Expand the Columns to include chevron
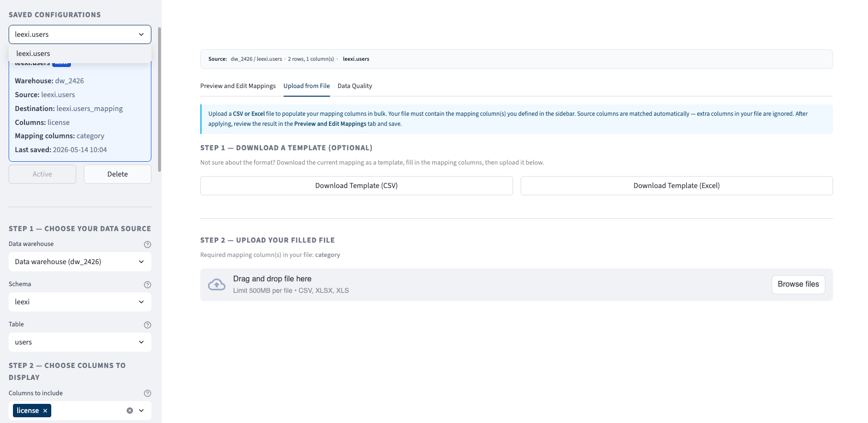The height and width of the screenshot is (423, 868). pyautogui.click(x=141, y=411)
